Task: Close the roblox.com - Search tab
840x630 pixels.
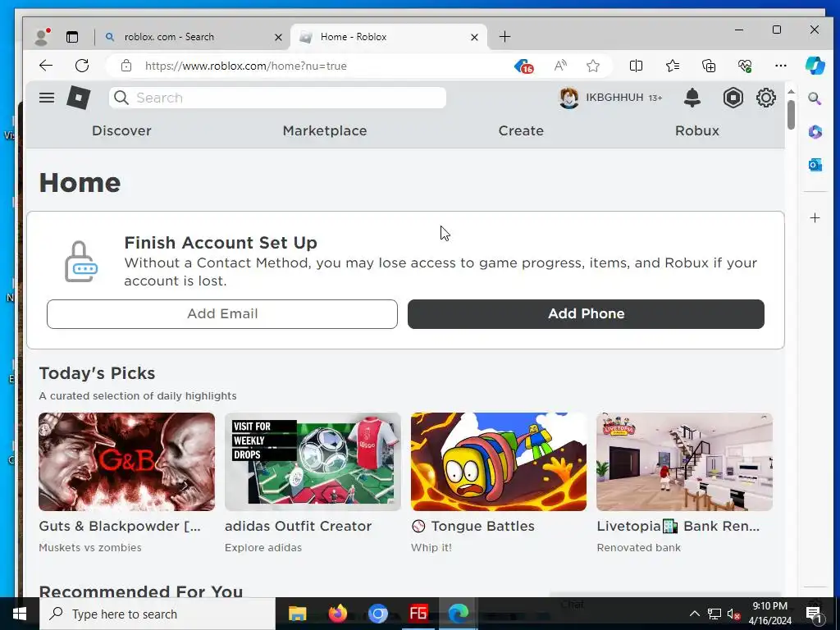Action: pos(278,37)
